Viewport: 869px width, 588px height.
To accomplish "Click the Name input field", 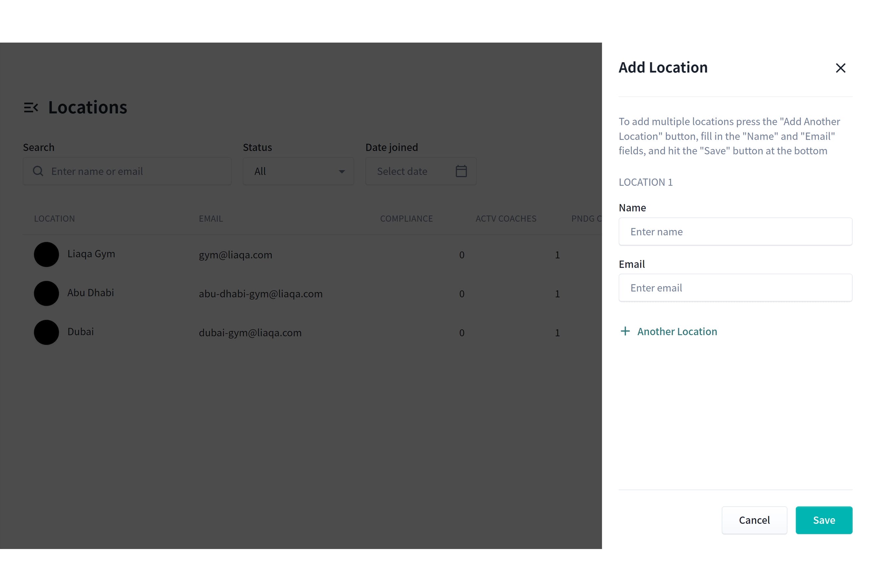I will tap(735, 232).
